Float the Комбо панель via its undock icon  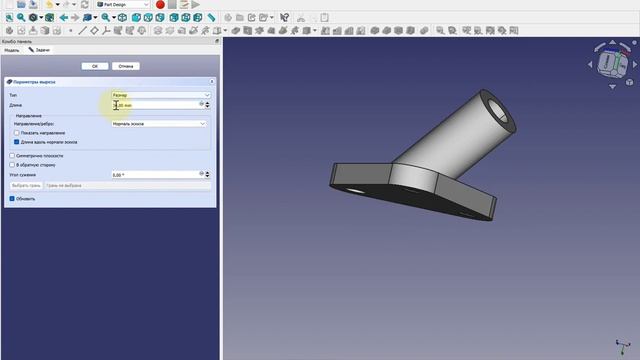pyautogui.click(x=217, y=41)
